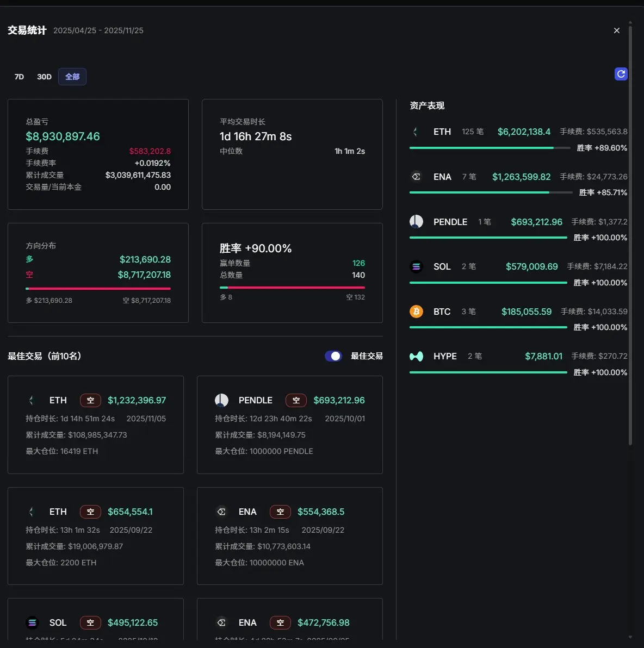Click the direction distribution long/short bar
The width and height of the screenshot is (644, 648).
pos(98,289)
